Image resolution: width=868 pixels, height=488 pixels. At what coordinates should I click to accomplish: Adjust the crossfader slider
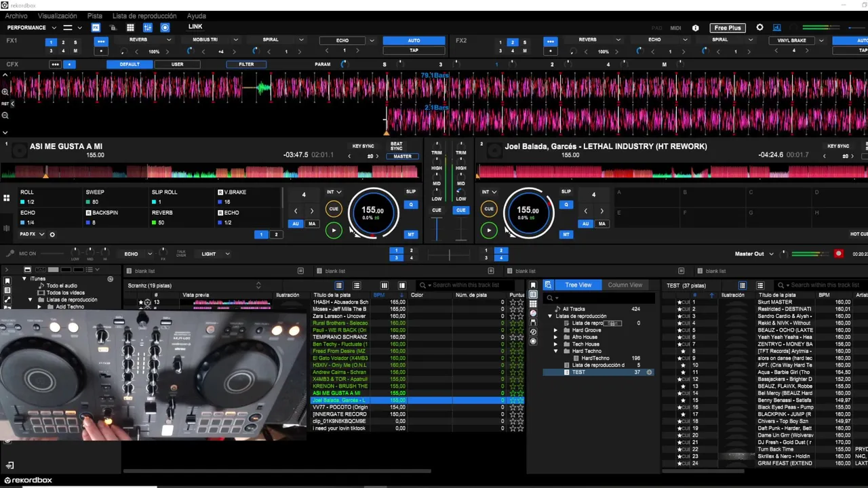pos(449,254)
